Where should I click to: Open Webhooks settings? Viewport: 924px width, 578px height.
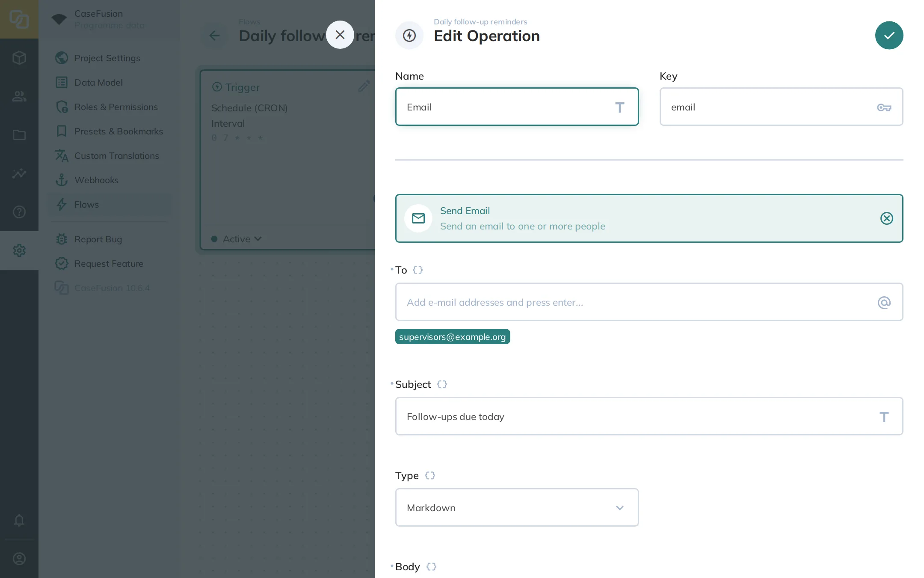point(109,180)
